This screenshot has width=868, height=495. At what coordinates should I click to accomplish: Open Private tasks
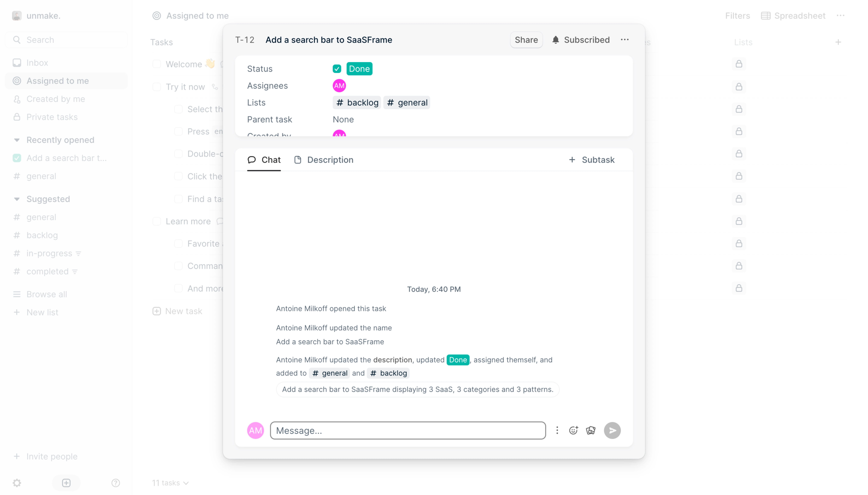tap(66, 117)
